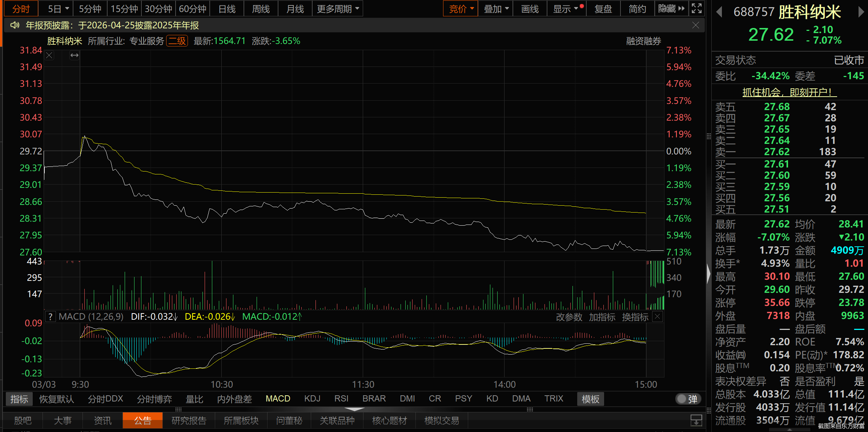Screen dimensions: 868x432
Task: Open the 5日 period dropdown
Action: tap(58, 9)
